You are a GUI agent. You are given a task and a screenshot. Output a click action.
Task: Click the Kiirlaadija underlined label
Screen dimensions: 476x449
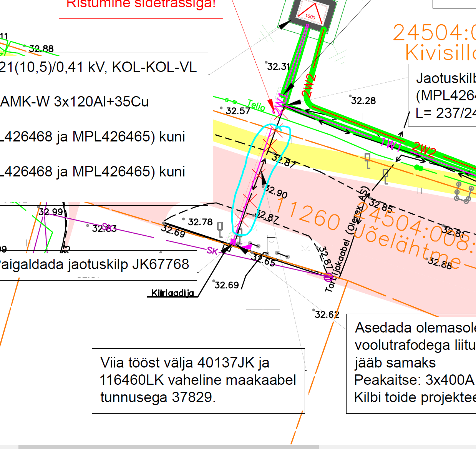pyautogui.click(x=172, y=293)
